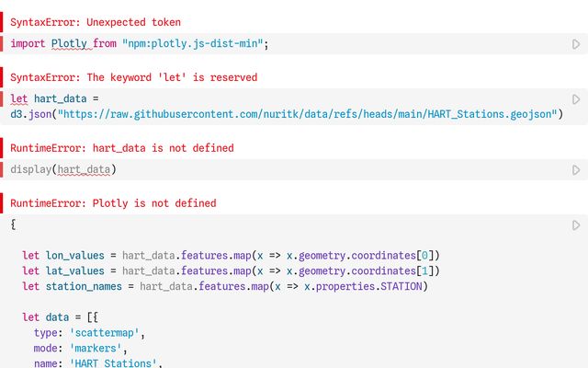
Task: Click the 'HART Stations' name value
Action: pyautogui.click(x=113, y=362)
